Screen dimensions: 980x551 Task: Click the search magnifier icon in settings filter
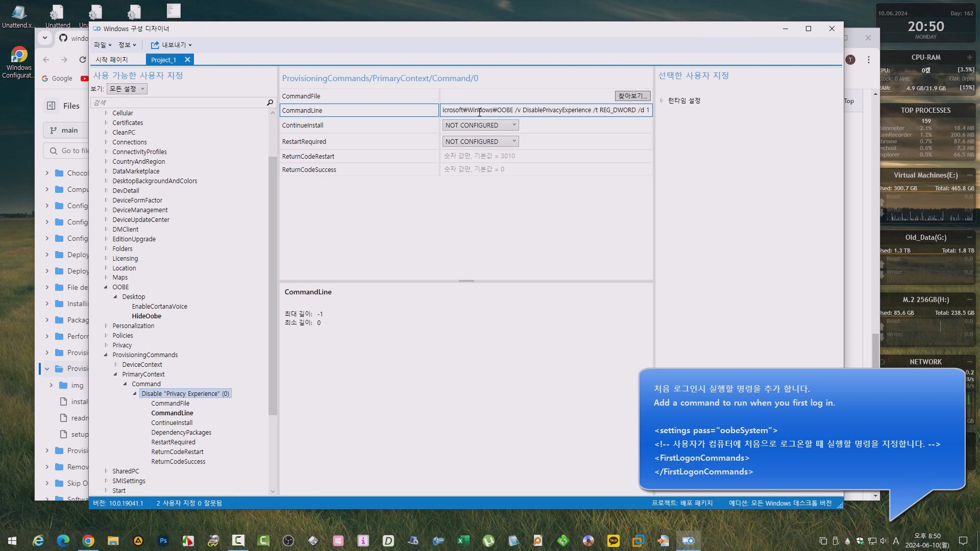coord(270,103)
